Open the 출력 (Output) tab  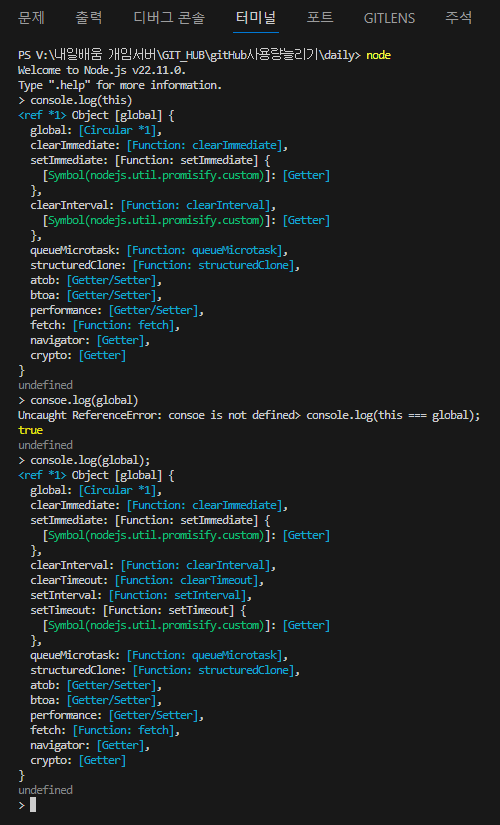pyautogui.click(x=88, y=18)
